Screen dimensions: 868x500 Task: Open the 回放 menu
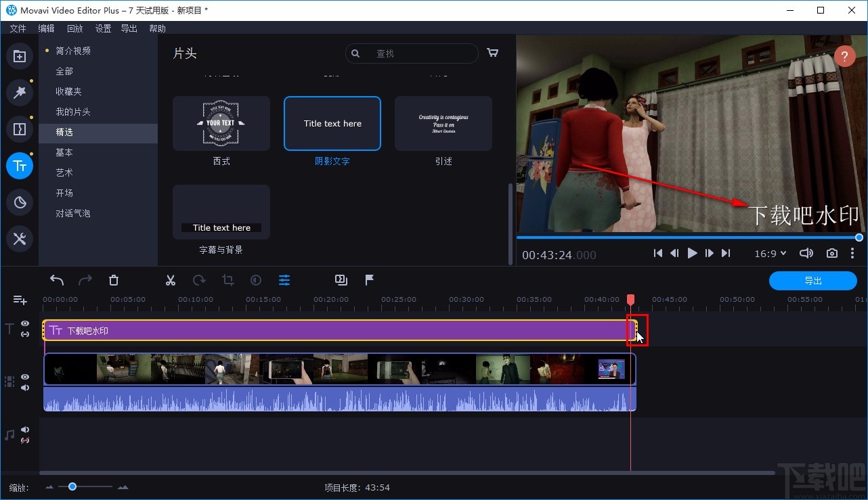(74, 28)
